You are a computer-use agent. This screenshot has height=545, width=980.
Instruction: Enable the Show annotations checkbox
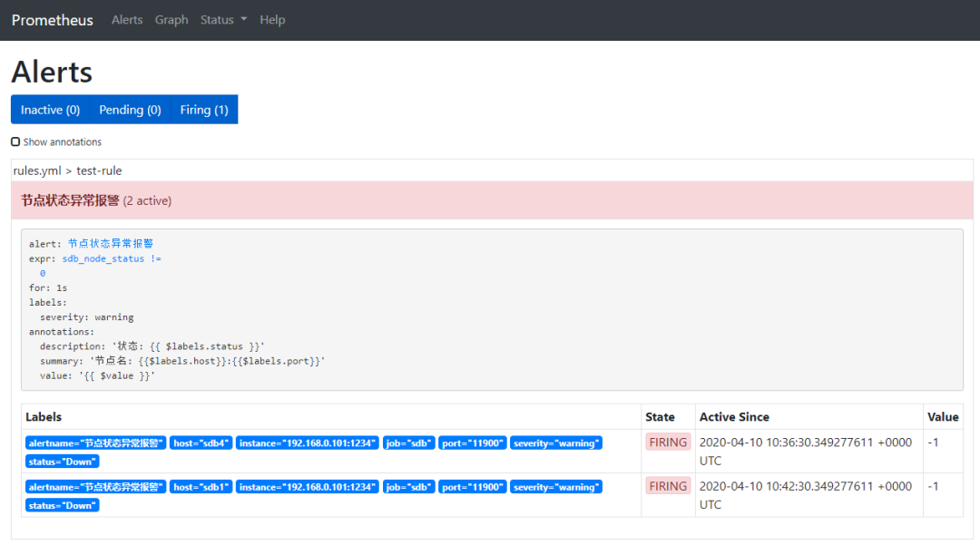tap(15, 142)
